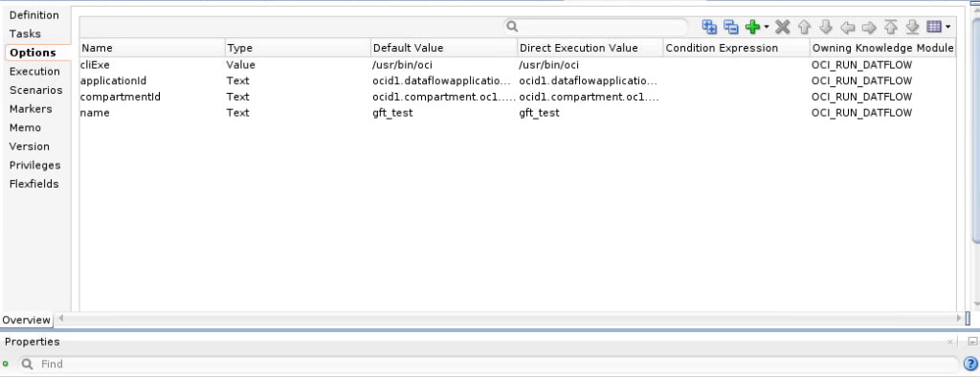Screen dimensions: 980x379
Task: Click the Collapse All icon in toolbar
Action: [x=730, y=27]
